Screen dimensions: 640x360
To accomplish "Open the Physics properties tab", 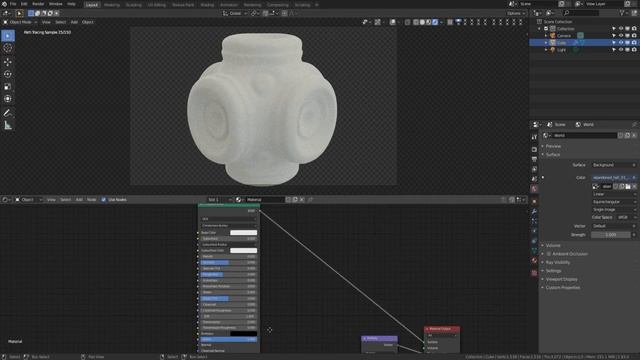I will pos(534,231).
